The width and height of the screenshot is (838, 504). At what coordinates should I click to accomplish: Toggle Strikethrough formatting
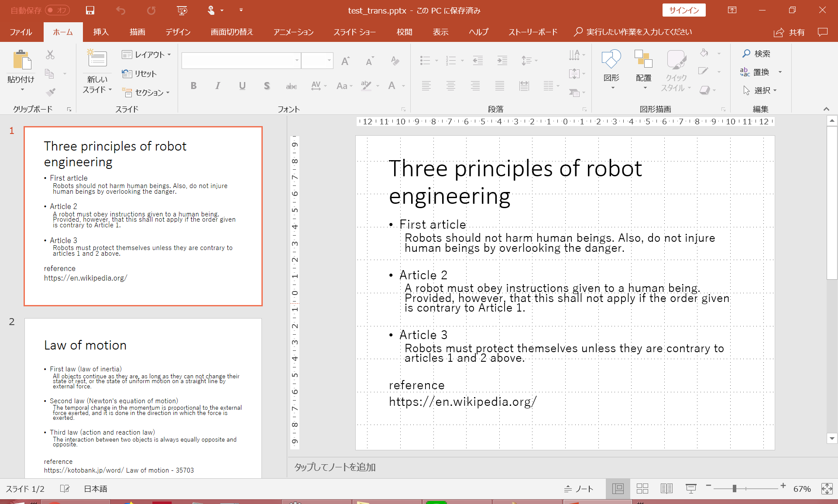[x=291, y=86]
